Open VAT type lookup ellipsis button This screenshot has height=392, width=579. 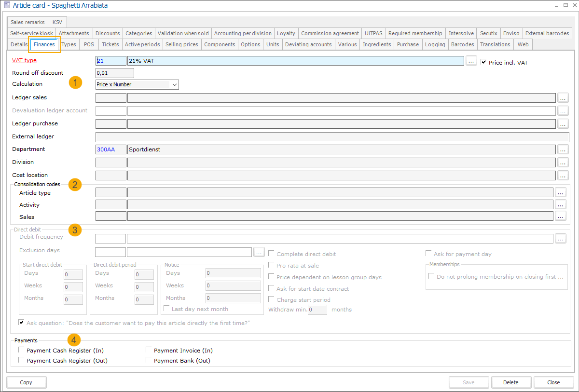[x=471, y=61]
